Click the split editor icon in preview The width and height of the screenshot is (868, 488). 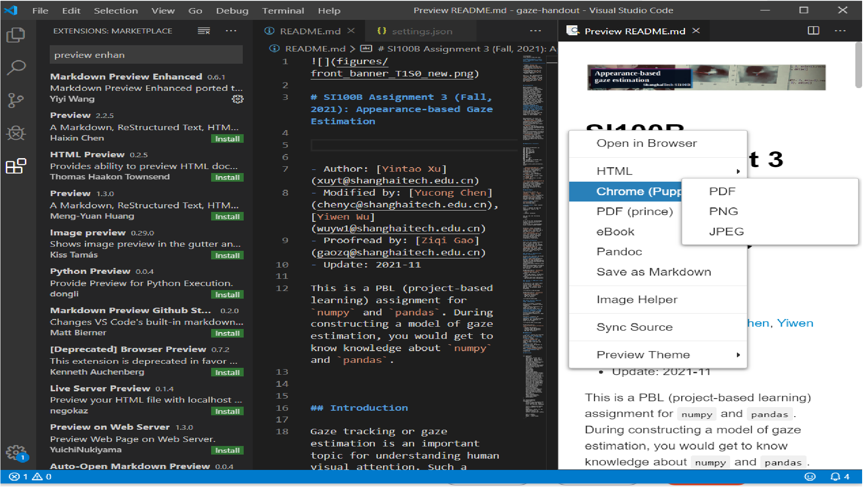[x=813, y=31]
